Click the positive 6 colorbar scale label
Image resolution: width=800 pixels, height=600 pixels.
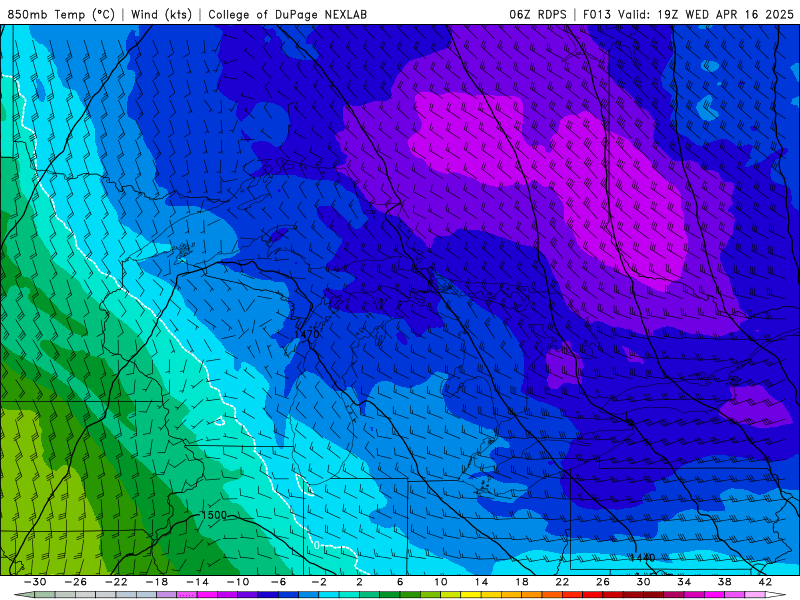pos(400,582)
